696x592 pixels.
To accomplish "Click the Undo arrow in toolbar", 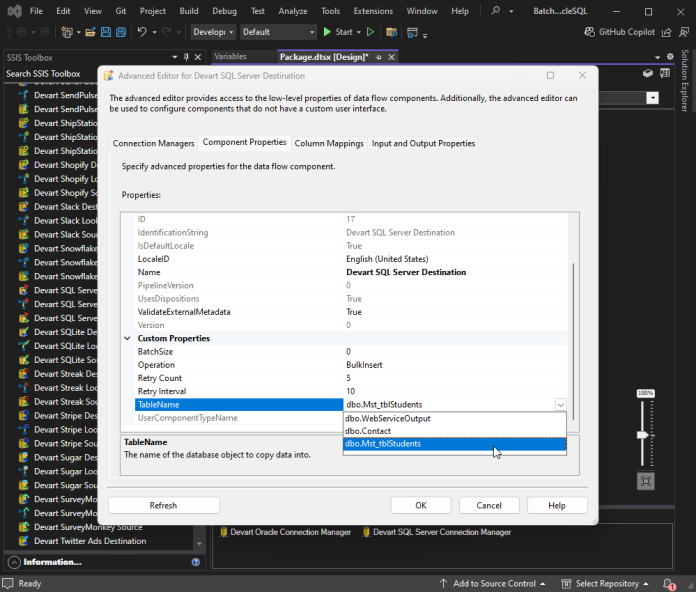I will [142, 32].
